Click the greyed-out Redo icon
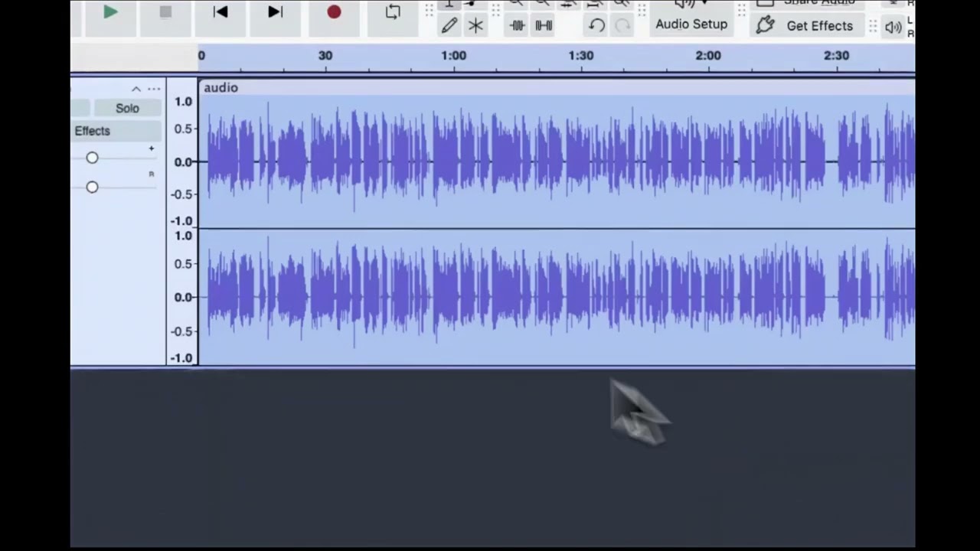This screenshot has height=551, width=980. pyautogui.click(x=622, y=25)
